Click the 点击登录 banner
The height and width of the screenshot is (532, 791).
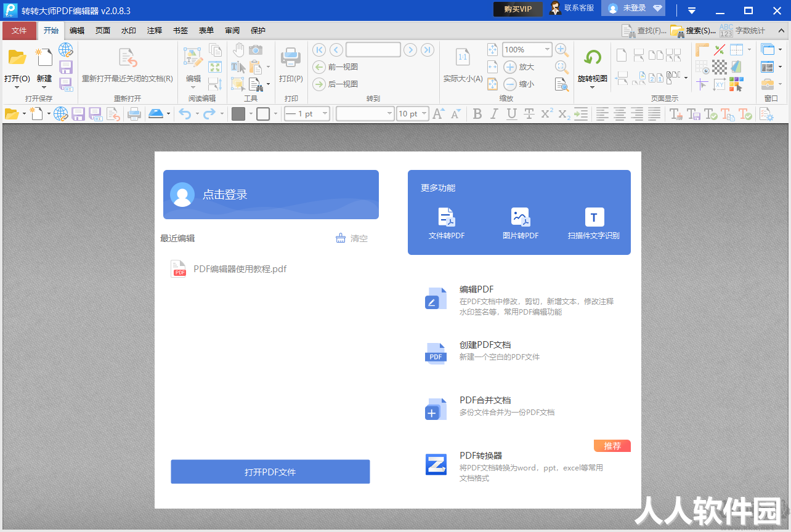tap(271, 195)
